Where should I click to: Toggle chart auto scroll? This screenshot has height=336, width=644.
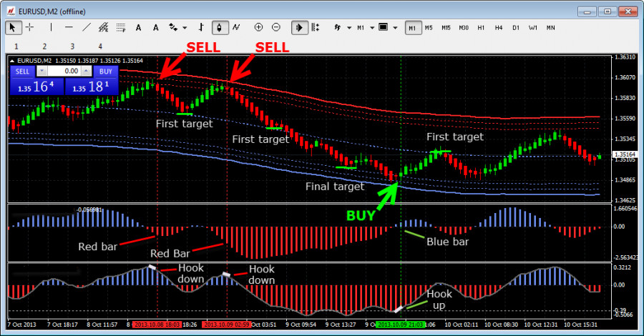click(x=299, y=27)
